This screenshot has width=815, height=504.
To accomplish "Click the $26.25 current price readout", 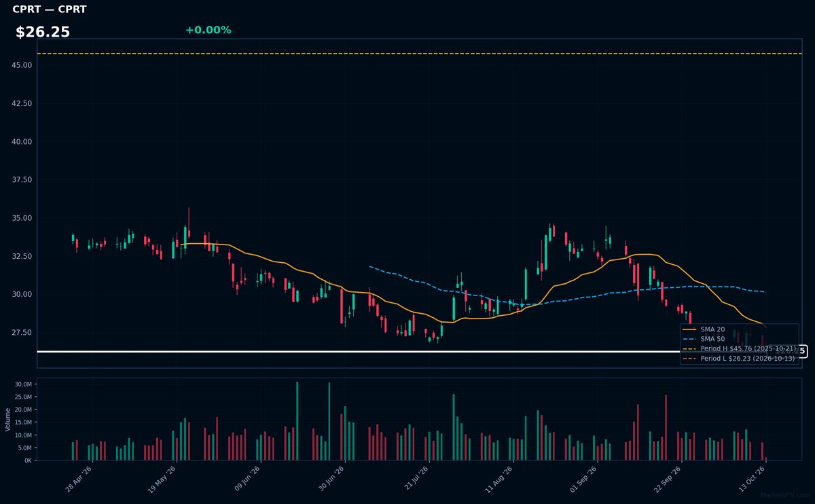I will 43,32.
